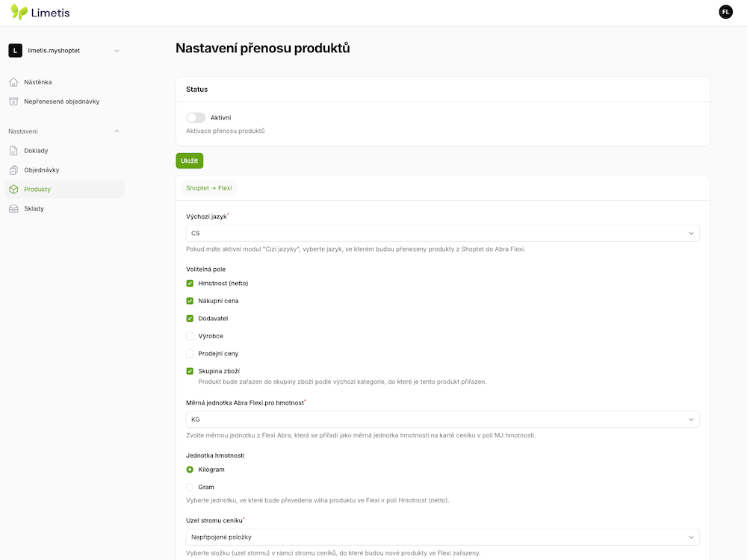Click the Limetis brand name
The image size is (747, 560).
tap(51, 13)
